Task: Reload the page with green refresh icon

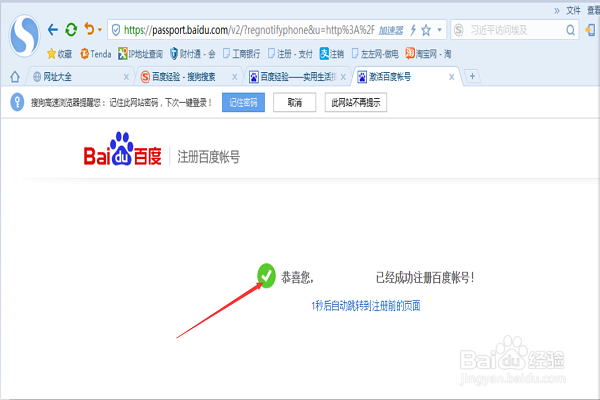Action: pos(71,29)
